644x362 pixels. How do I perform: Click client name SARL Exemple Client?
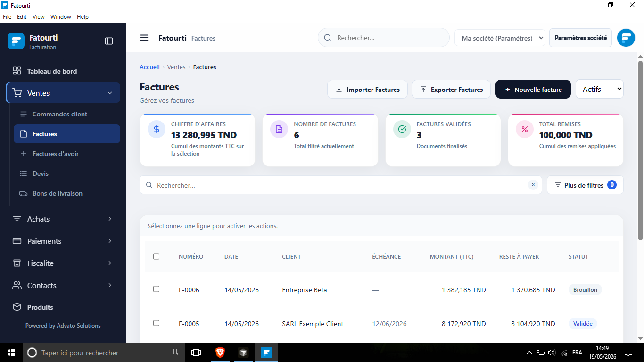point(313,324)
